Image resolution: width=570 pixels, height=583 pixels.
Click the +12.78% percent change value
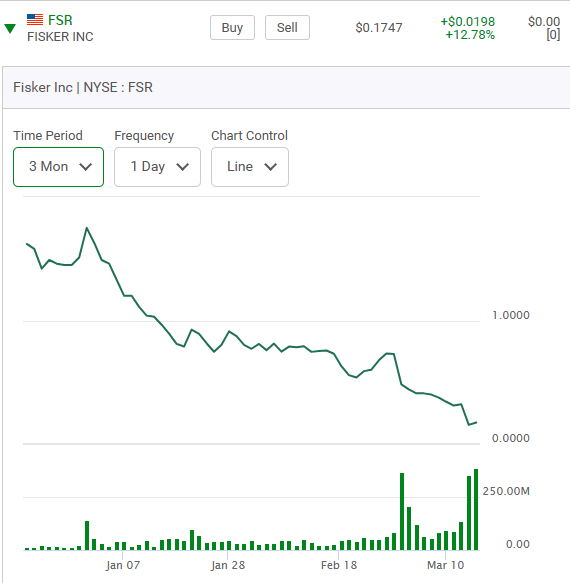tap(470, 35)
